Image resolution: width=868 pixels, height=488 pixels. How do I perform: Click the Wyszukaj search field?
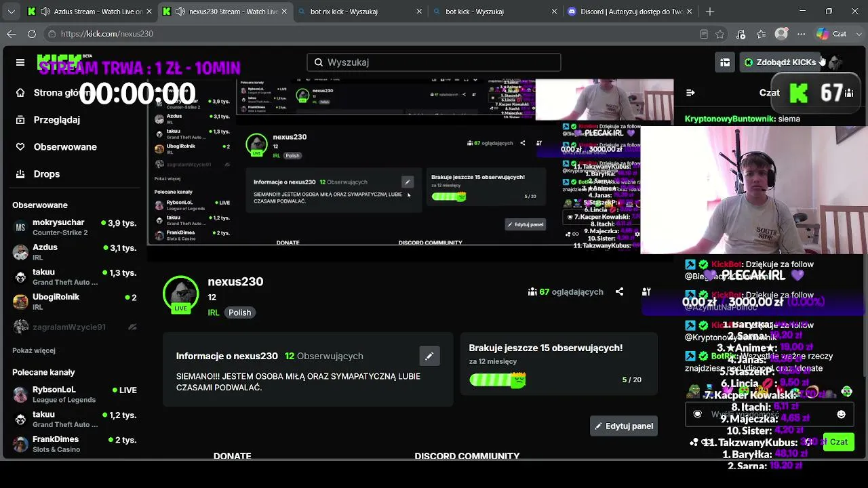tap(434, 62)
